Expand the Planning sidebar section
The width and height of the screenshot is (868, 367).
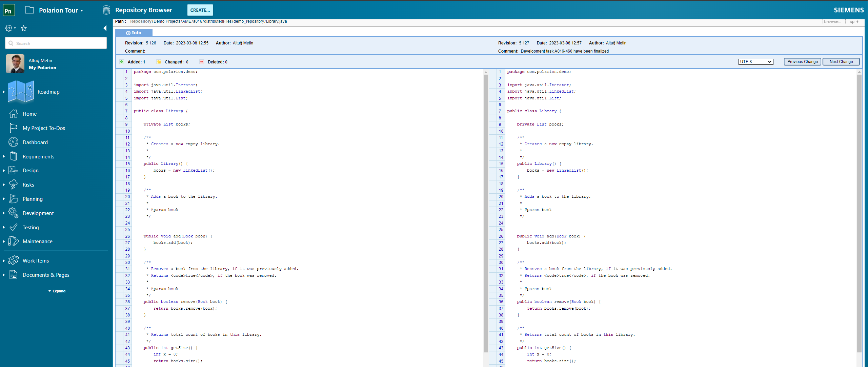tap(4, 198)
